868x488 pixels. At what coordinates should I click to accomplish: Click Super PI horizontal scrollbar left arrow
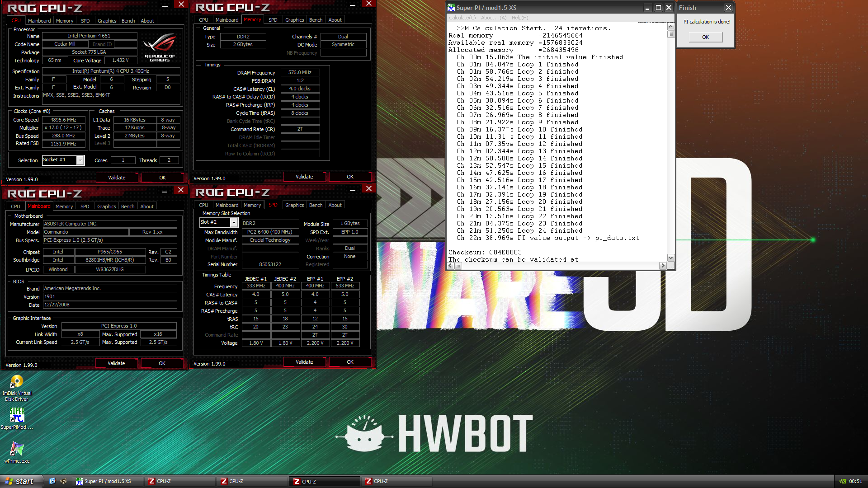tap(451, 266)
